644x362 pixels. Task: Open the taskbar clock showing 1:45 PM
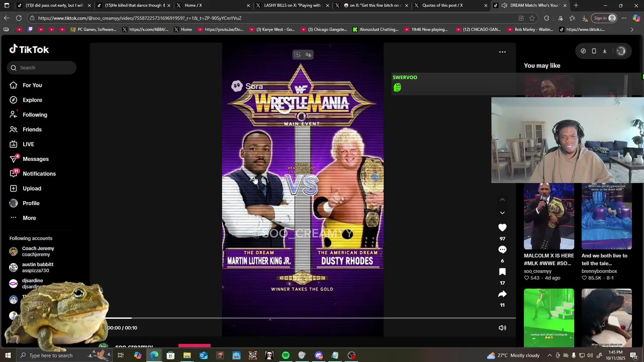coord(615,355)
